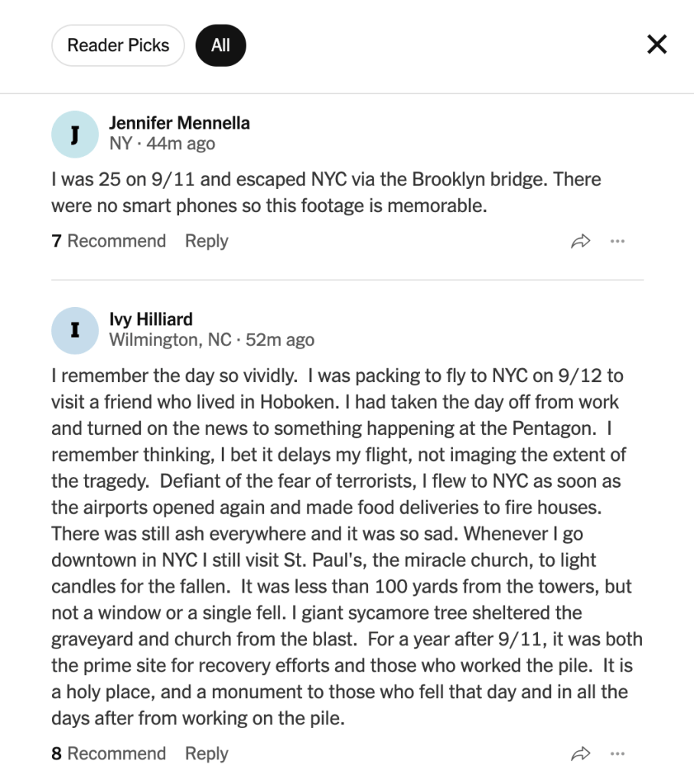694x784 pixels.
Task: Click the Wilmington, NC 52m ago line
Action: [x=212, y=340]
